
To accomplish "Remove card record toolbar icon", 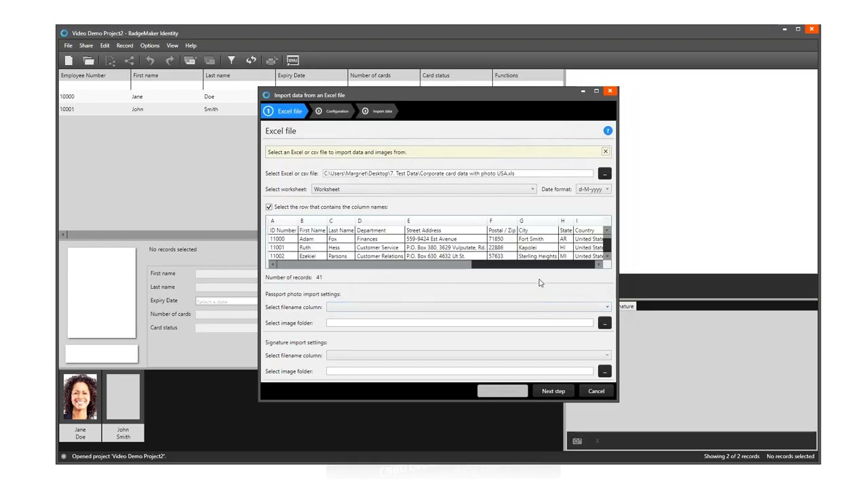I will [x=210, y=60].
